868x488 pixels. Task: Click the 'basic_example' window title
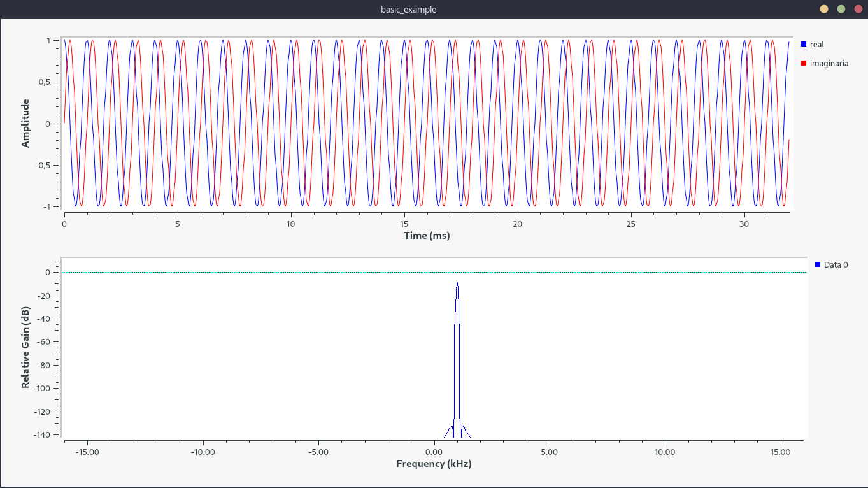coord(409,10)
